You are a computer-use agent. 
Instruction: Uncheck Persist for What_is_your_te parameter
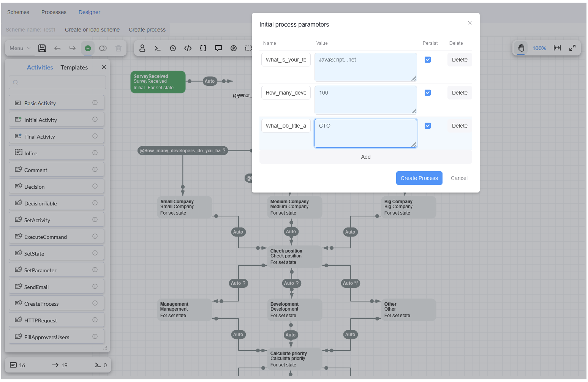coord(428,60)
